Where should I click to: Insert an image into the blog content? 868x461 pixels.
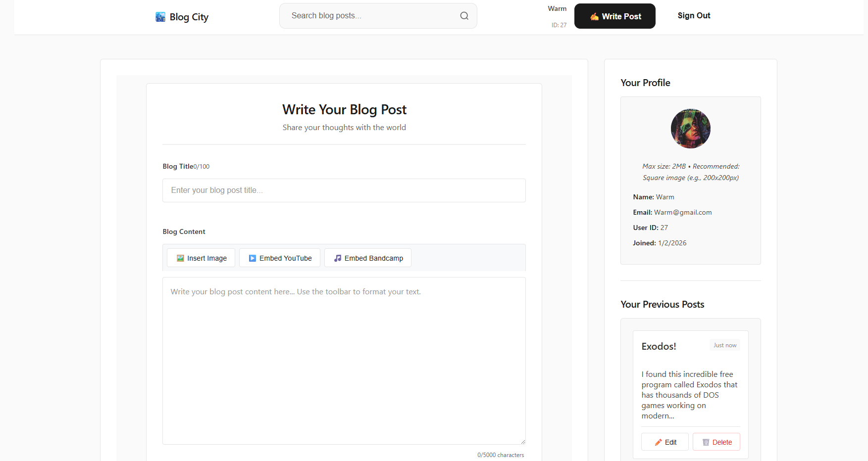pos(201,258)
